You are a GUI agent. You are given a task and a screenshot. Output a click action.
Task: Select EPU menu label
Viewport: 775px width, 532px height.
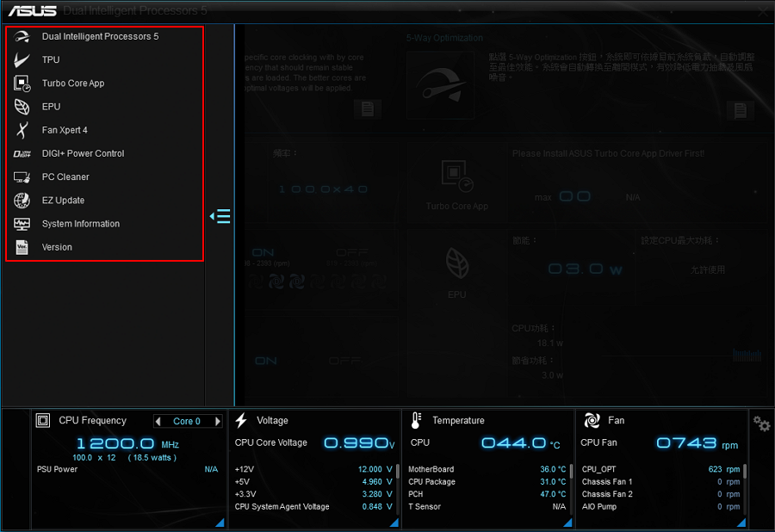pyautogui.click(x=51, y=107)
